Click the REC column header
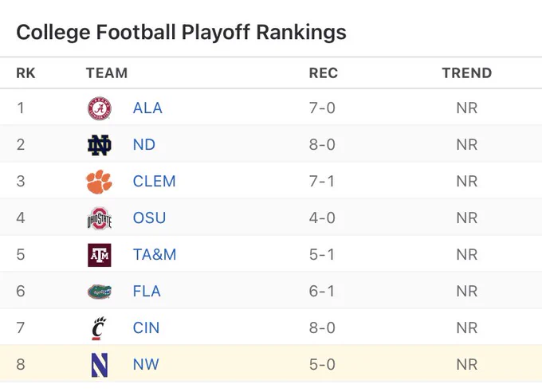The width and height of the screenshot is (542, 392). (x=323, y=73)
